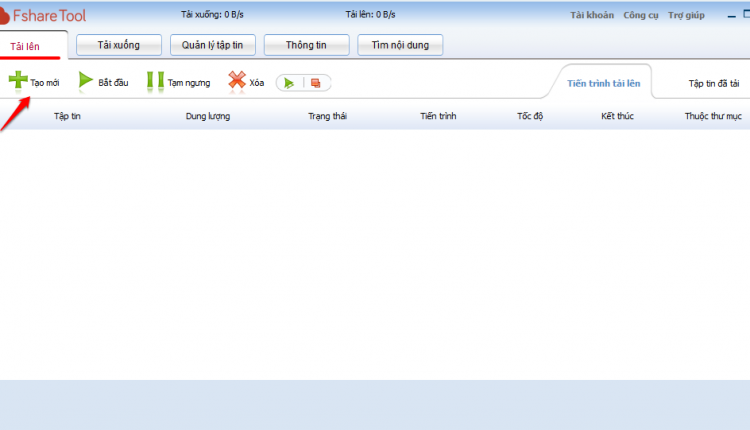Sort by the Trạng thái column header

click(327, 116)
